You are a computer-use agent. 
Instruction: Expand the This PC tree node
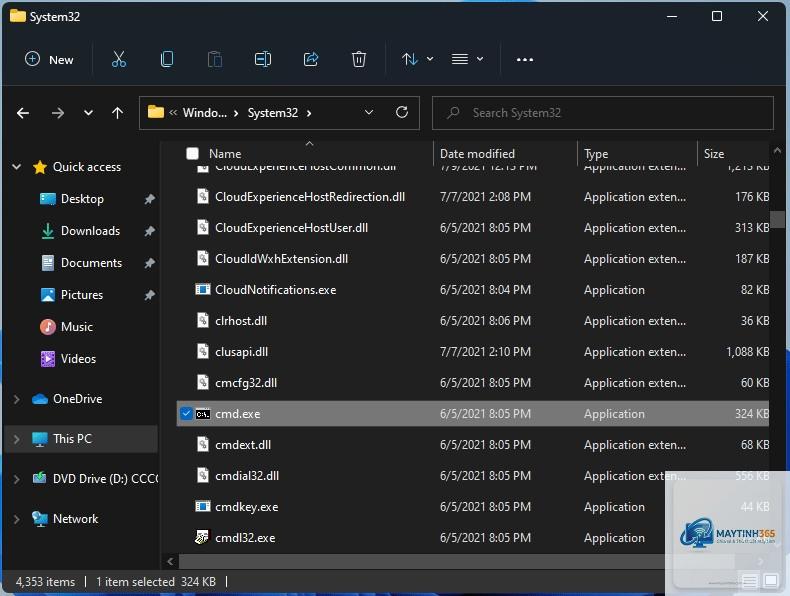17,439
